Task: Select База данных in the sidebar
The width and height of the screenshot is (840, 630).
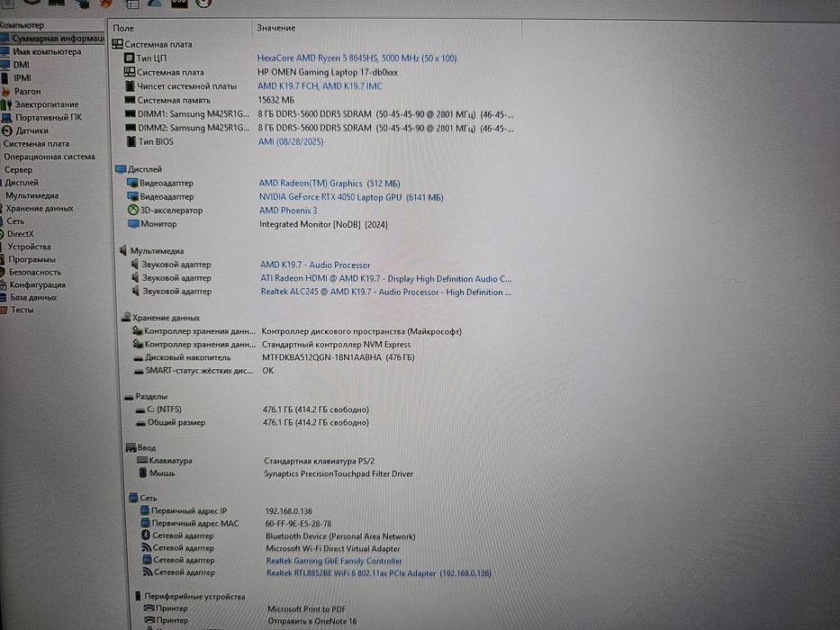Action: [33, 297]
